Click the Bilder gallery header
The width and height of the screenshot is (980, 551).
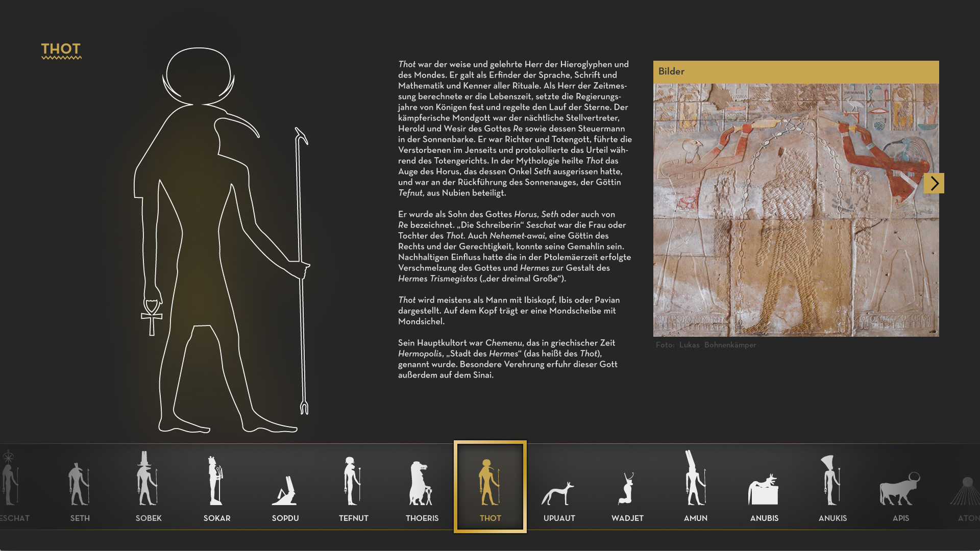[796, 72]
